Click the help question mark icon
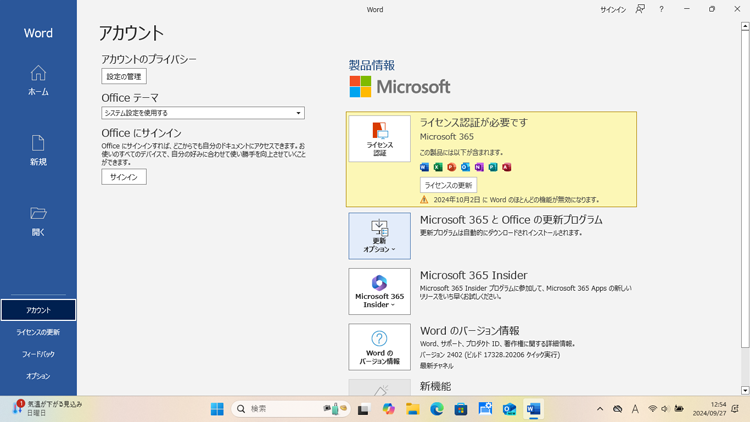Screen dimensions: 750x422 pyautogui.click(x=661, y=9)
